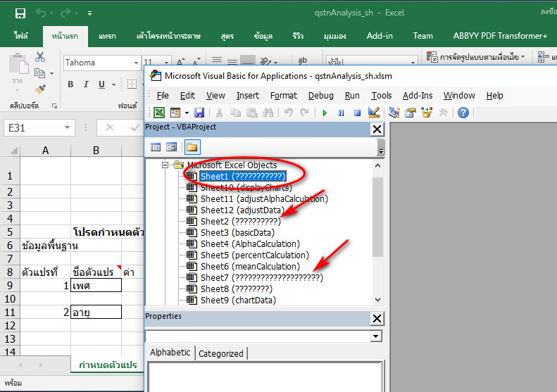Click the VBA Save floppy disk icon
Viewport: 557px width, 392px height.
point(199,113)
